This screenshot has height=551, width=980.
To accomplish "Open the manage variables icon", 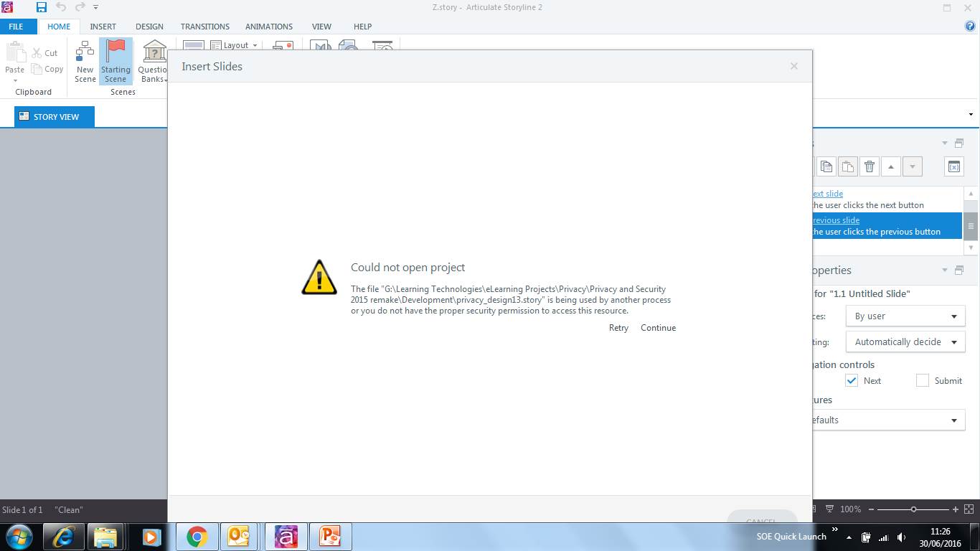I will [x=954, y=166].
